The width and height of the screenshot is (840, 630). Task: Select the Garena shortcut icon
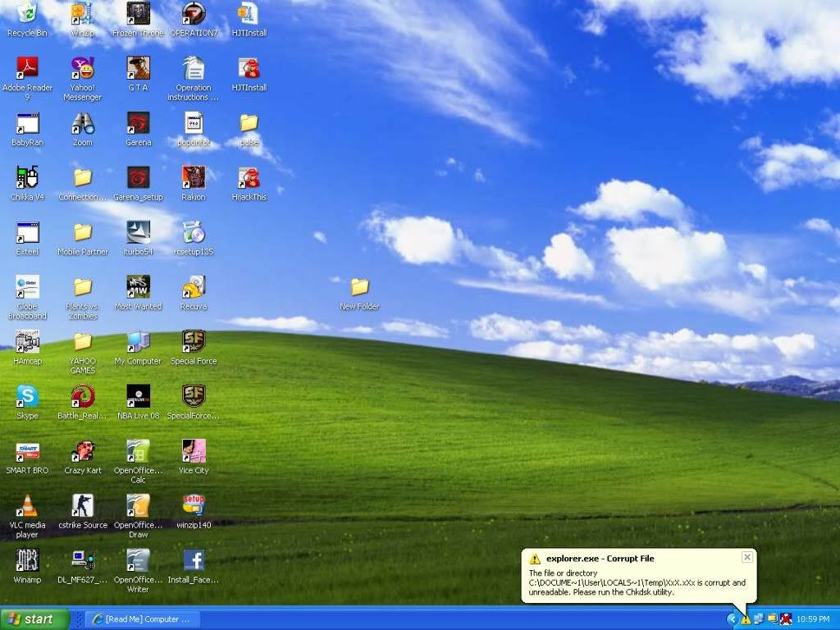(x=138, y=129)
